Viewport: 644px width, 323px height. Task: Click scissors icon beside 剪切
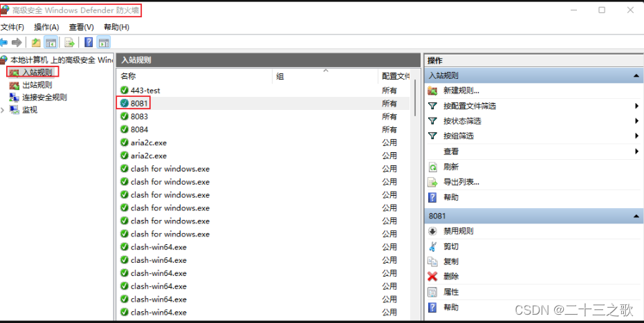pyautogui.click(x=432, y=246)
